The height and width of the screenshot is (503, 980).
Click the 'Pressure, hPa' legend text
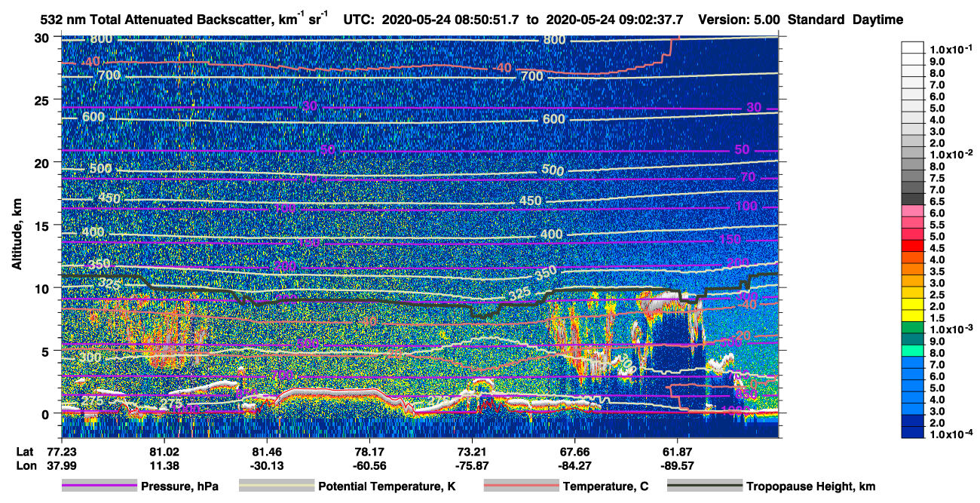[x=179, y=487]
